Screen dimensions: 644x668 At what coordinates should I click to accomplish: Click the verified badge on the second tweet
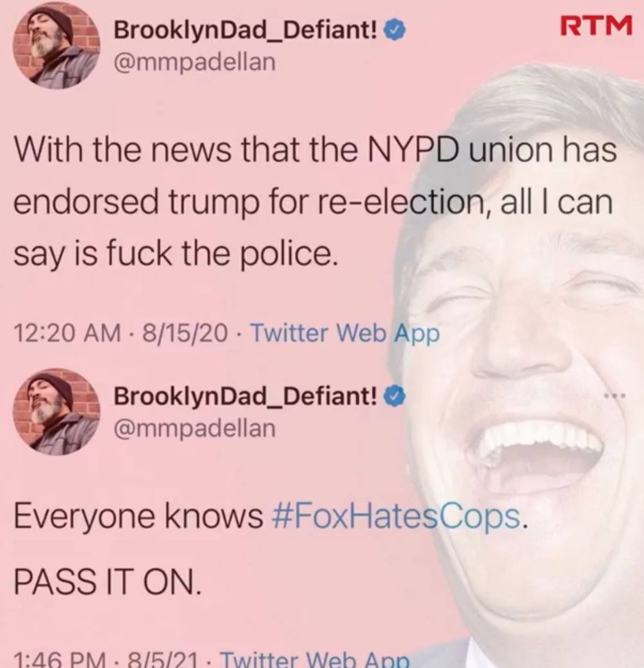(x=393, y=398)
